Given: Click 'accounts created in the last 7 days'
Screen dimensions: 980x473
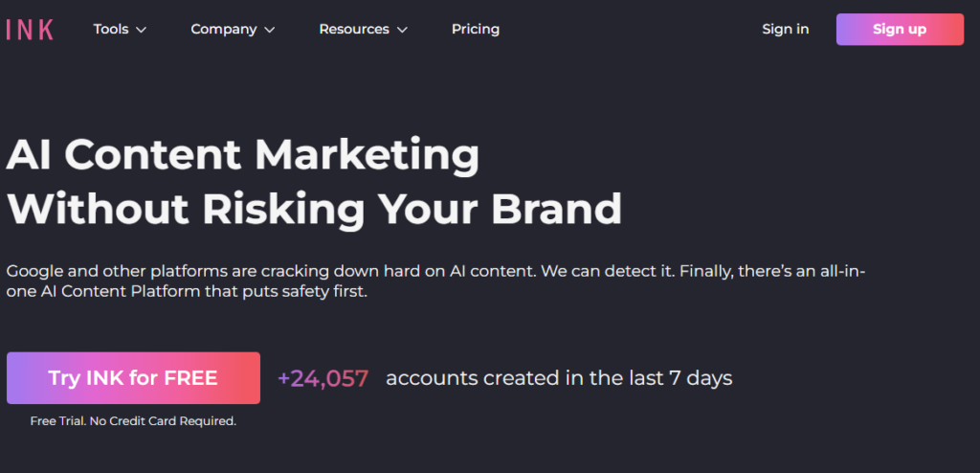Looking at the screenshot, I should tap(559, 378).
